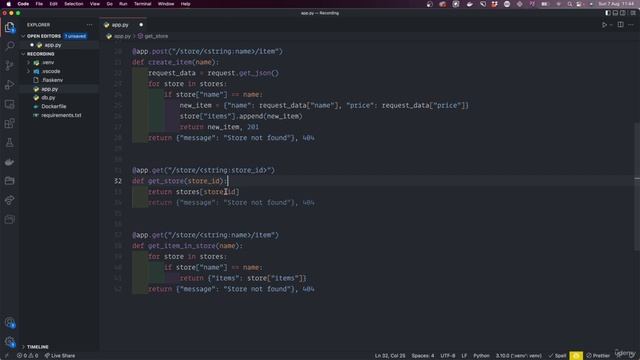Open the Explorer view in the activity bar
Image resolution: width=640 pixels, height=360 pixels.
click(9, 27)
